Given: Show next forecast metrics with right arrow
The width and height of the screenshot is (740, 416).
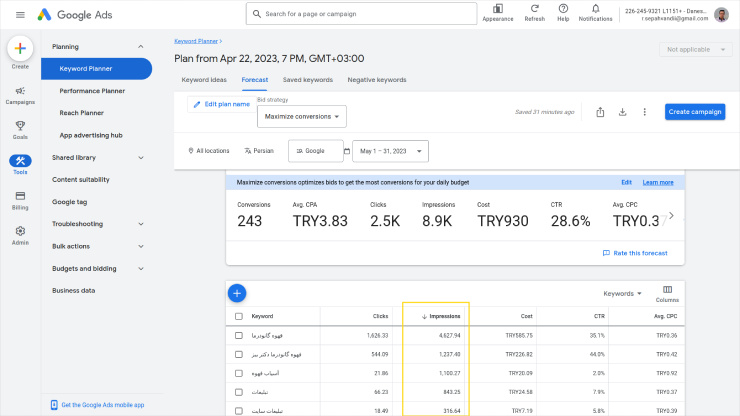Looking at the screenshot, I should 671,215.
